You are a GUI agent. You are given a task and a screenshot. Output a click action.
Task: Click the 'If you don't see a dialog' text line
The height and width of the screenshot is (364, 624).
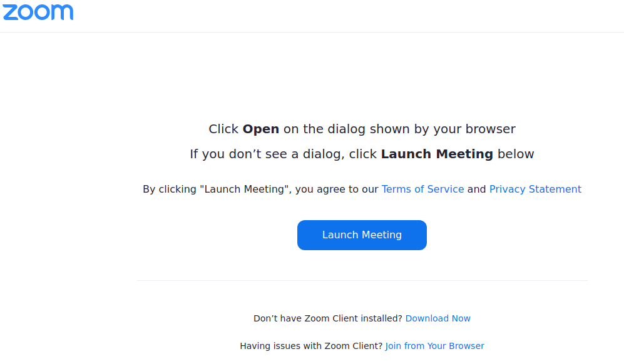(362, 154)
